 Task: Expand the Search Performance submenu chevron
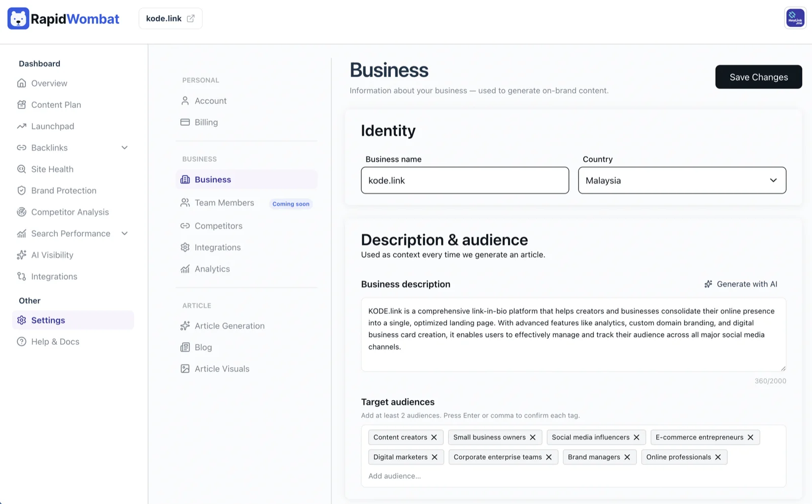click(x=125, y=233)
